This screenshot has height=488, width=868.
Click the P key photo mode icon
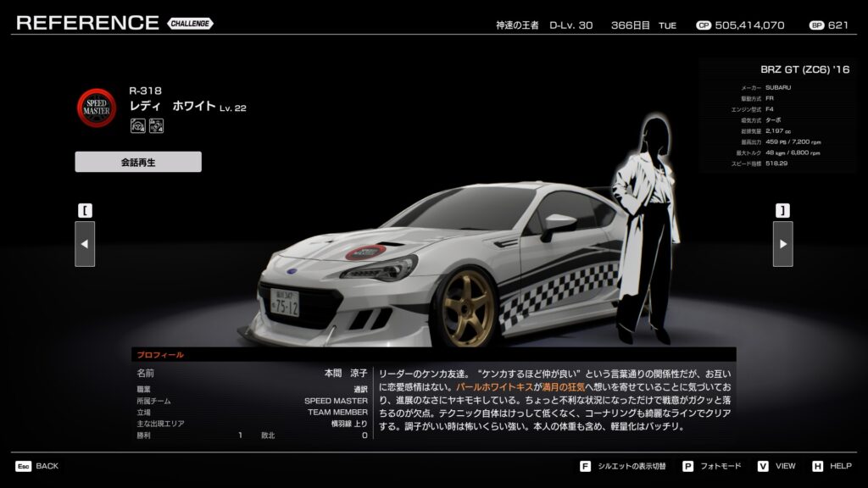click(687, 466)
